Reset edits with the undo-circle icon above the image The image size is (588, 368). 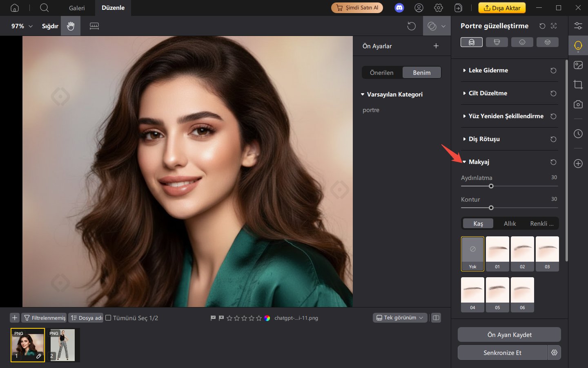pyautogui.click(x=412, y=26)
